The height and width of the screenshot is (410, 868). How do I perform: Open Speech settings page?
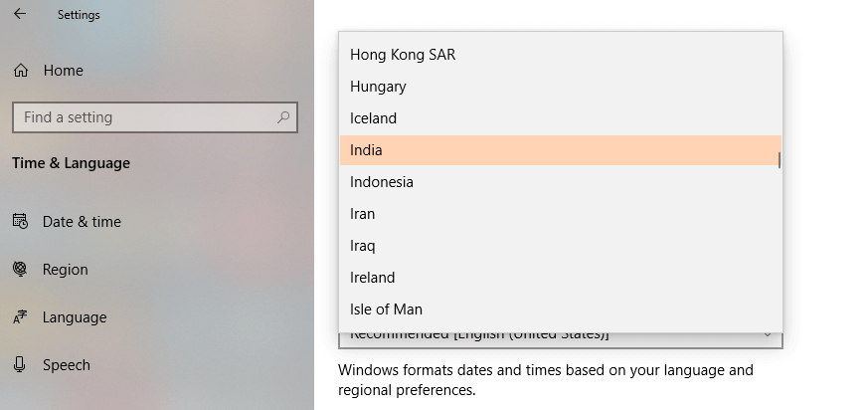66,365
